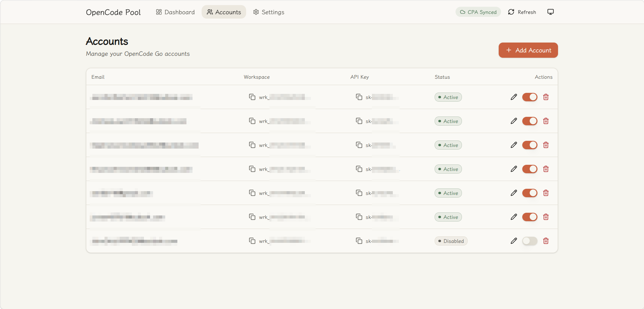The width and height of the screenshot is (644, 309).
Task: Disable the third account's toggle switch
Action: 530,145
